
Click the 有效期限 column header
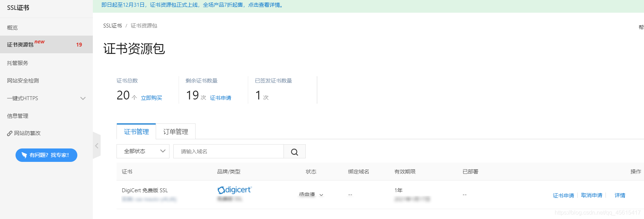405,172
